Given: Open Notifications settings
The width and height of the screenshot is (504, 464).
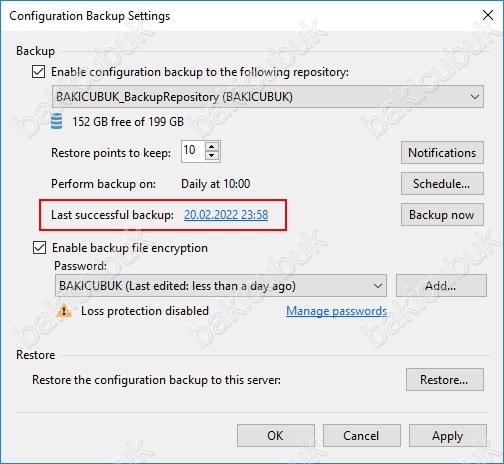Looking at the screenshot, I should coord(442,153).
